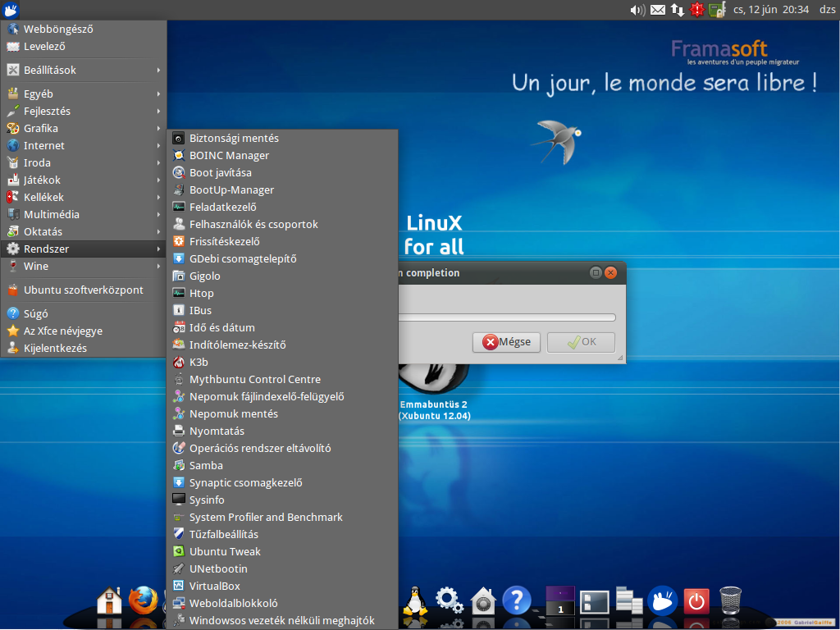Click the dialog progress bar

[507, 317]
